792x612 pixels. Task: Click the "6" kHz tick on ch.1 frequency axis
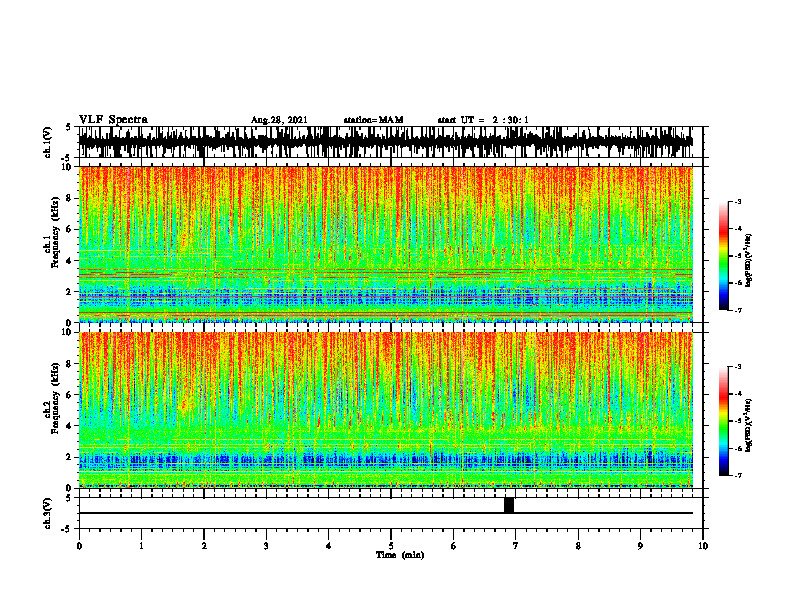point(70,229)
